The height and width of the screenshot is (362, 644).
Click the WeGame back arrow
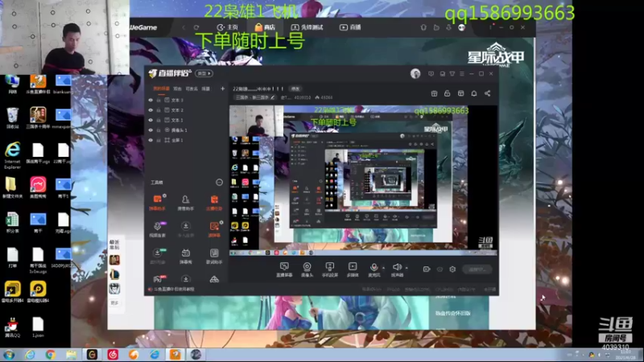point(184,27)
